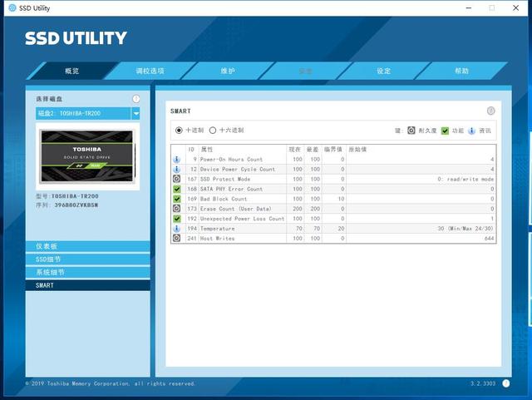Expand disk selector with the dropdown arrow
The width and height of the screenshot is (532, 400).
pyautogui.click(x=135, y=113)
